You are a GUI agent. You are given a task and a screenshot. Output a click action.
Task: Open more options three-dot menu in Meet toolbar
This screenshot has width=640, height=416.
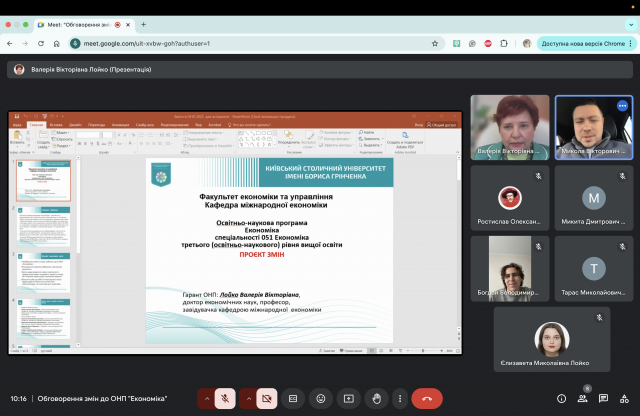399,398
